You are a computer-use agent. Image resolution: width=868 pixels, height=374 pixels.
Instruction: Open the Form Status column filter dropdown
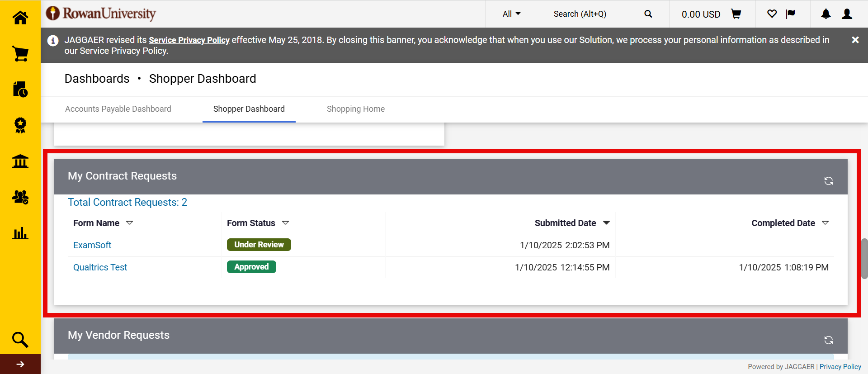pos(285,223)
